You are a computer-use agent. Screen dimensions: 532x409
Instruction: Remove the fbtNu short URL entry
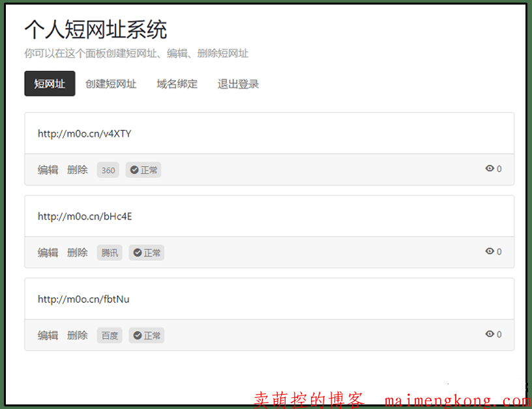(x=77, y=335)
